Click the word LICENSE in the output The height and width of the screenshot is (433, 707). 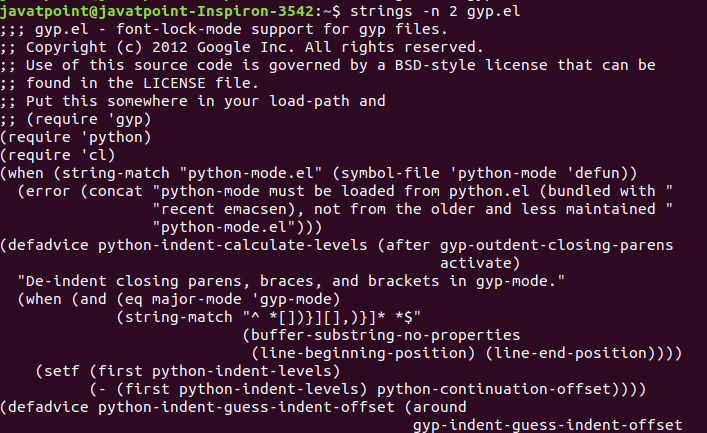[x=174, y=83]
